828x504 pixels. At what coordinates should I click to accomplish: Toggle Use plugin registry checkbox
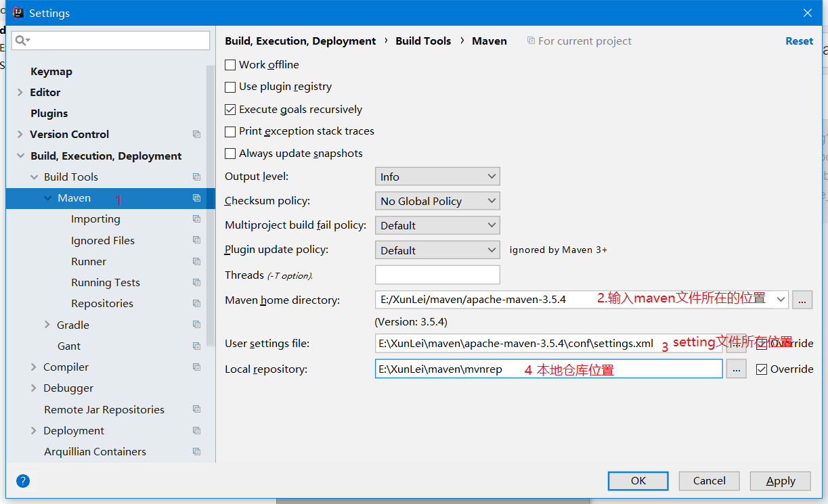pyautogui.click(x=230, y=87)
